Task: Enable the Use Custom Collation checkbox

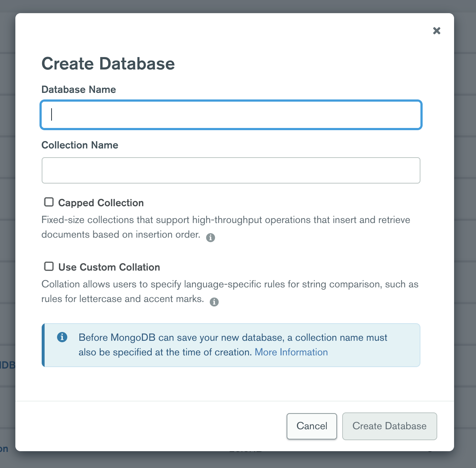Action: [49, 266]
